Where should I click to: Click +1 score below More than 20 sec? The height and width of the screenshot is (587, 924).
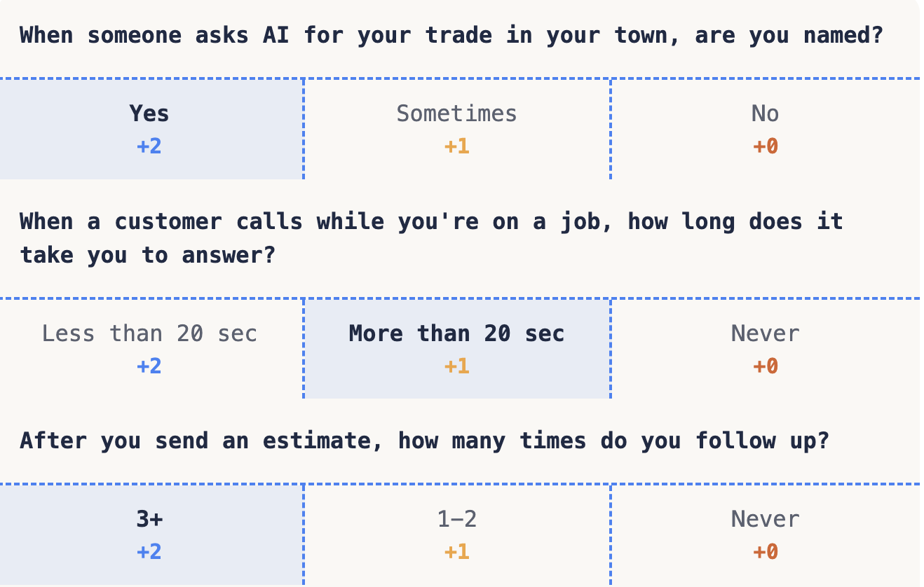[x=457, y=366]
